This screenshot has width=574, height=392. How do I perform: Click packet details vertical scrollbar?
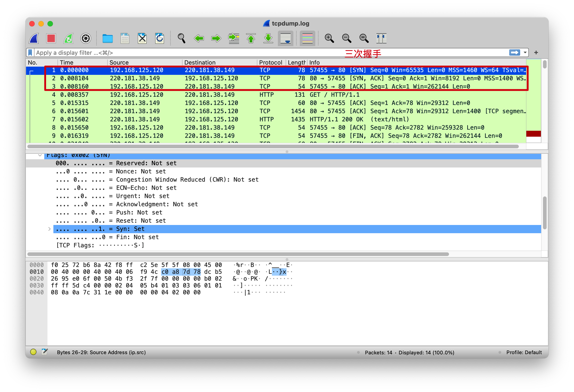(545, 212)
